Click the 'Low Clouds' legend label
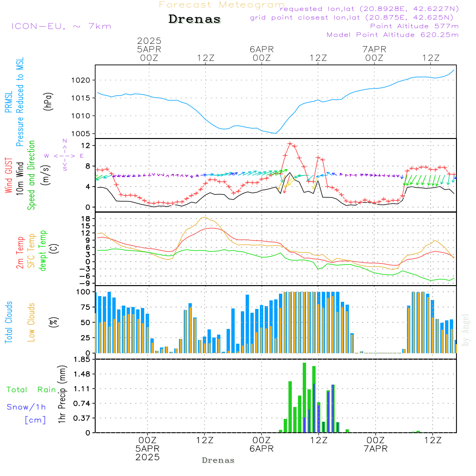476x476 pixels. 31,322
